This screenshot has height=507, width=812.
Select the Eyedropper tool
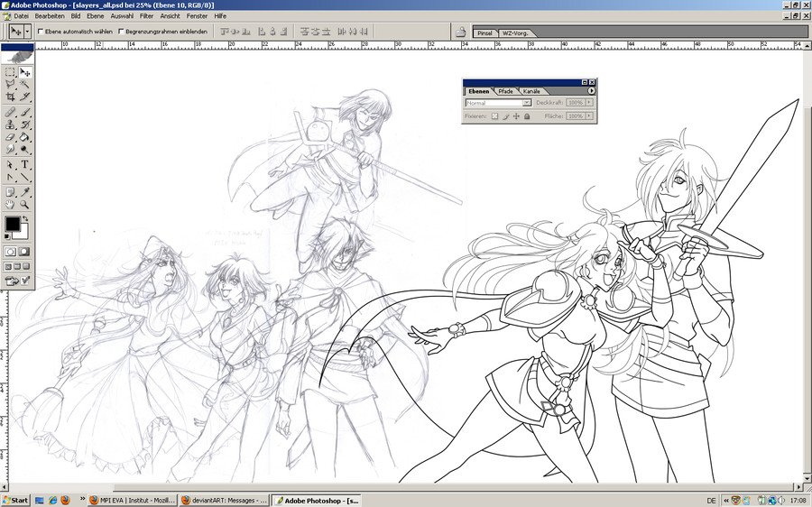[24, 192]
